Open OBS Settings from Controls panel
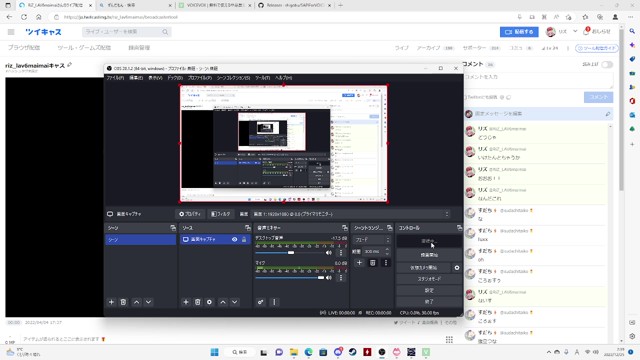This screenshot has width=640, height=360. point(429,290)
